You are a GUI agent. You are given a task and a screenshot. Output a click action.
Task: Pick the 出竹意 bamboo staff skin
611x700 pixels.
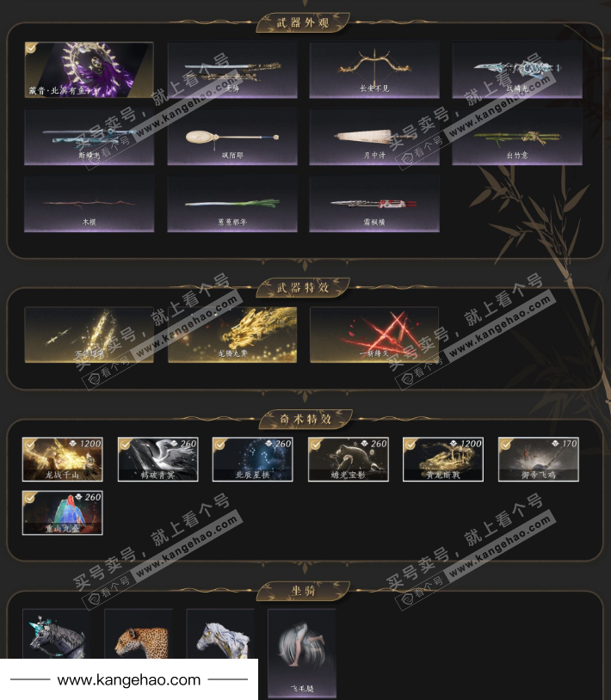click(517, 137)
